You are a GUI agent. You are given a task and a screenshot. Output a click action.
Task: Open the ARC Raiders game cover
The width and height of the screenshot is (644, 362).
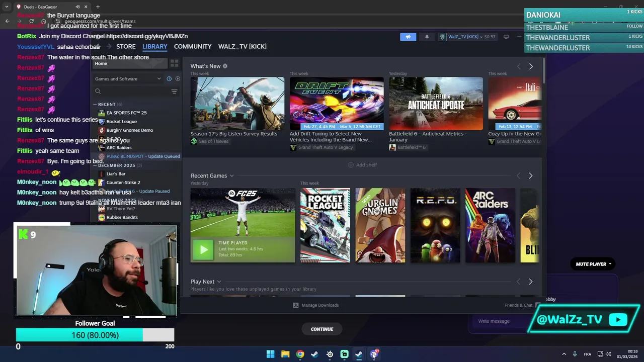490,225
